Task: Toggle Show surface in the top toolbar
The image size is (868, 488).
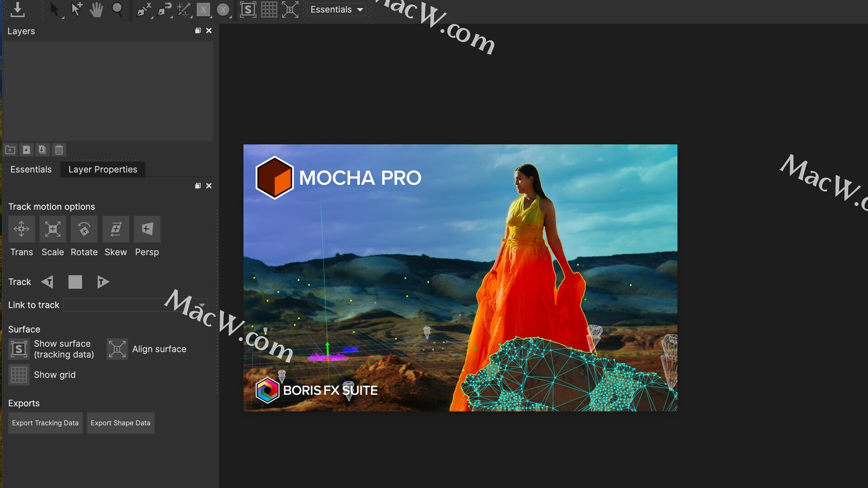Action: coord(248,9)
